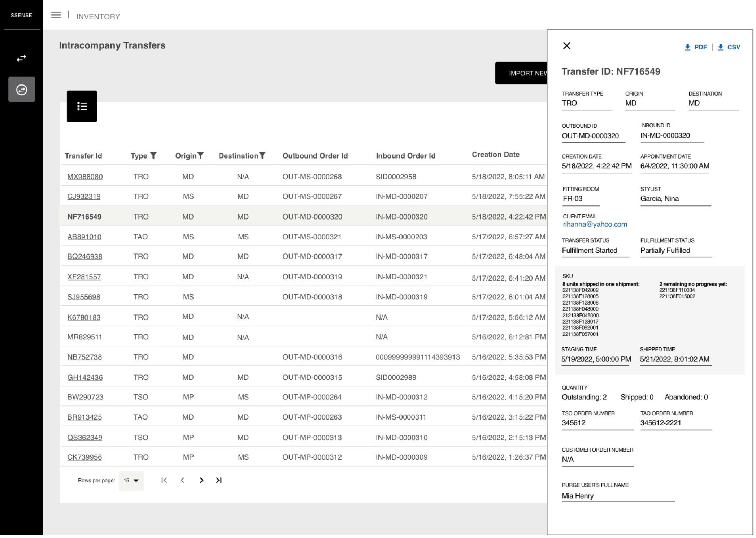Select the circular swap sidebar icon

[x=22, y=90]
